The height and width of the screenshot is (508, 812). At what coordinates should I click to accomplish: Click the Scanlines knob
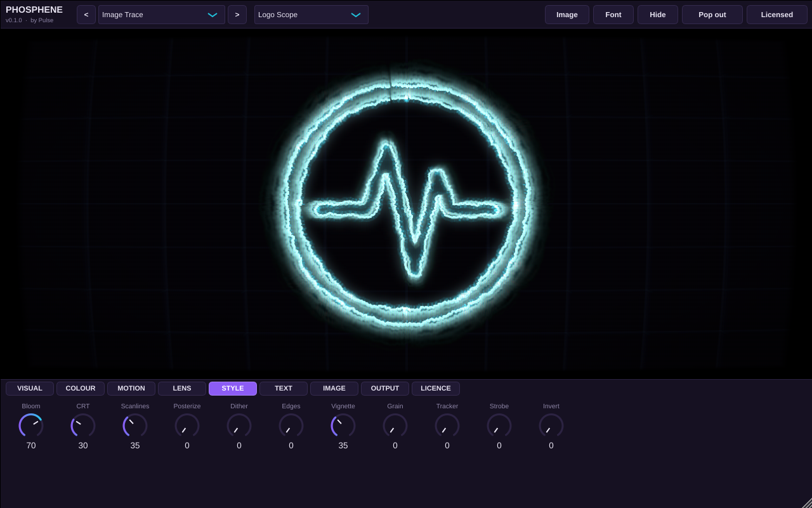click(x=135, y=425)
